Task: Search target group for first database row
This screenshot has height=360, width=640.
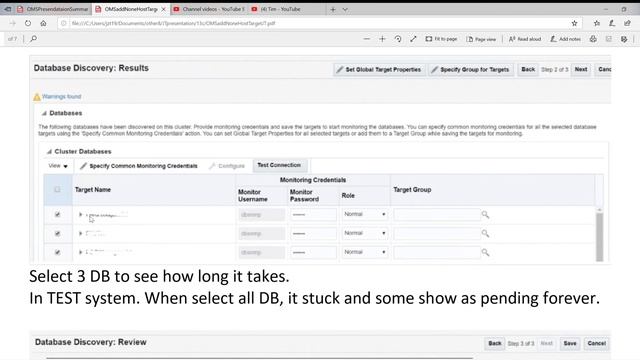Action: (485, 214)
